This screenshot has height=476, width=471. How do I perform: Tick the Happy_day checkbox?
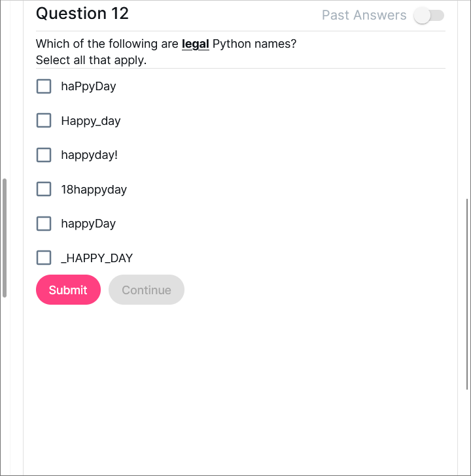(44, 120)
